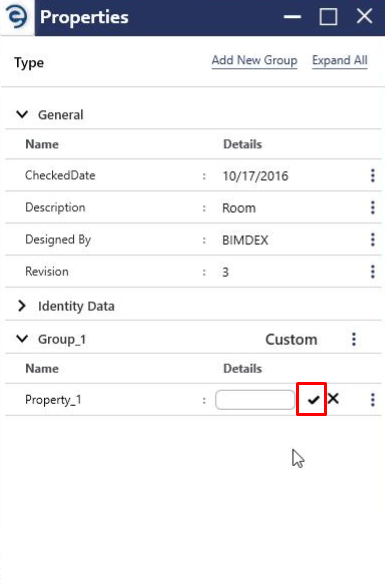Maximize the Properties window
385x584 pixels.
[x=328, y=17]
